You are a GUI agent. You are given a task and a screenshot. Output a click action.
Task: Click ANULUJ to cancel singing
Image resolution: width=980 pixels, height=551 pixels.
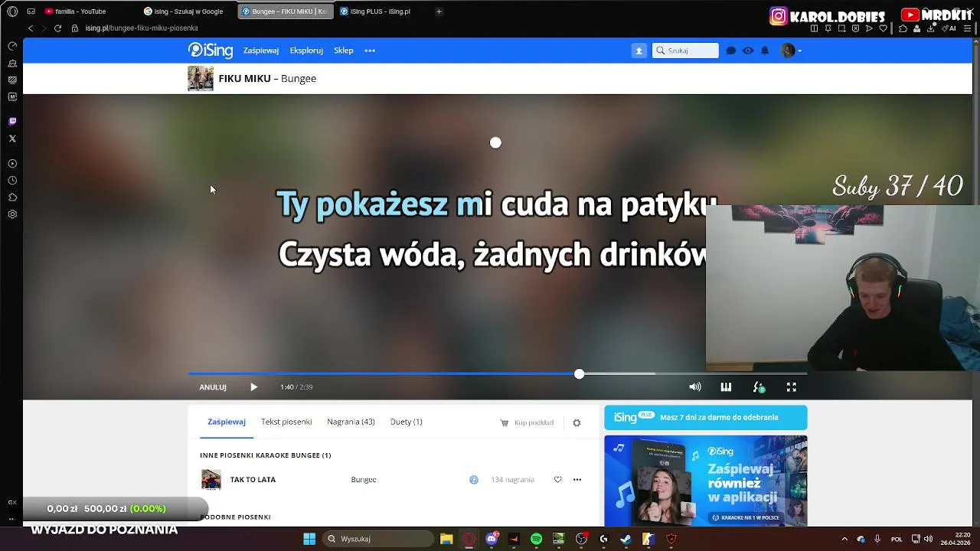pyautogui.click(x=213, y=387)
